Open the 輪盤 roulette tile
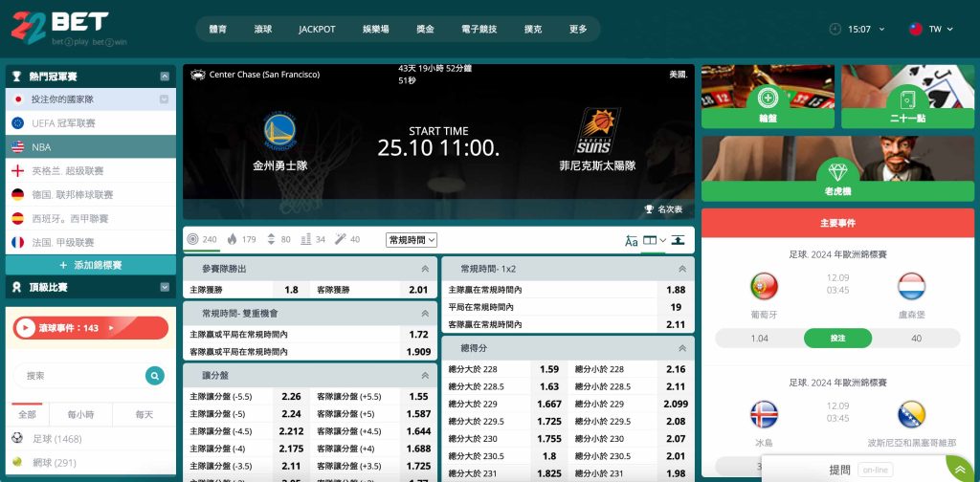Image resolution: width=980 pixels, height=482 pixels. 768,97
